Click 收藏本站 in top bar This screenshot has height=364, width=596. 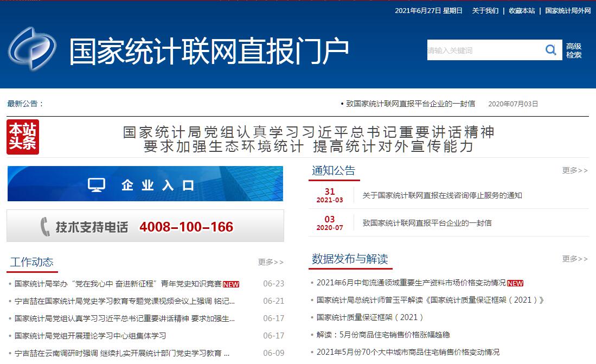click(522, 11)
